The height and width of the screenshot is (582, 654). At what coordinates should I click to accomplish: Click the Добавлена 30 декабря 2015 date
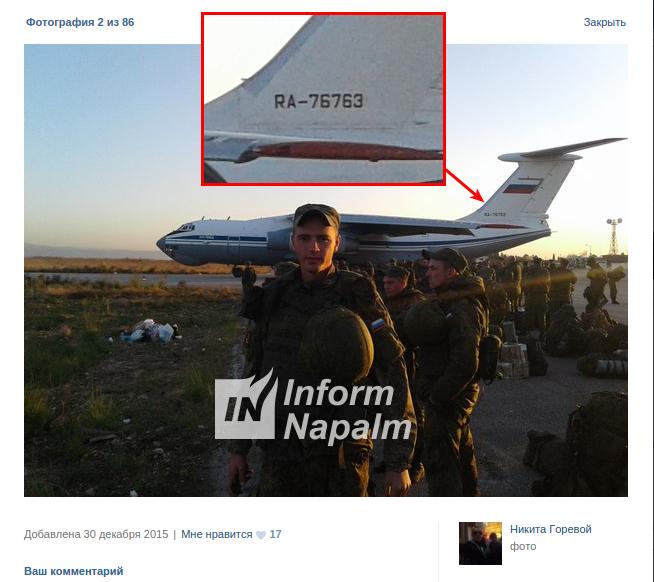point(96,534)
